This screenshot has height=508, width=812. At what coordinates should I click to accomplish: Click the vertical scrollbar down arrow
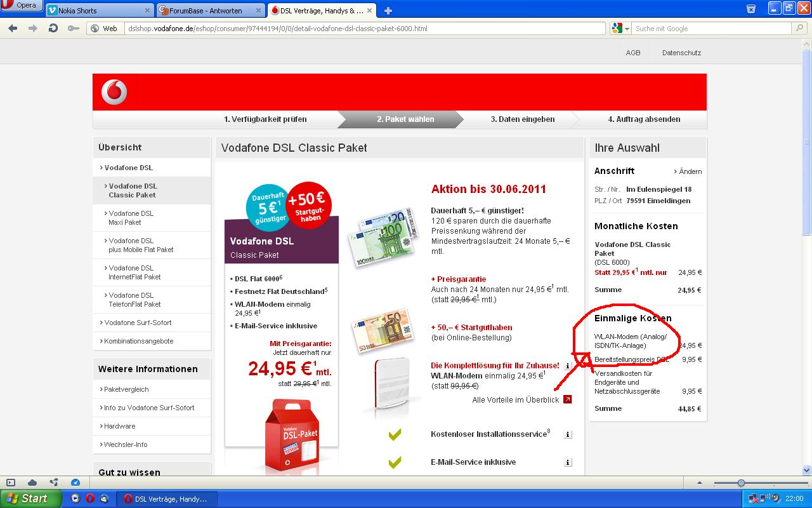[807, 471]
